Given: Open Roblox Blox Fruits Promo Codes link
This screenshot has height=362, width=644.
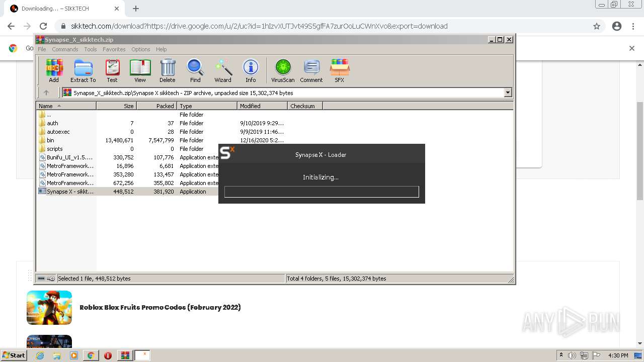Looking at the screenshot, I should 160,307.
